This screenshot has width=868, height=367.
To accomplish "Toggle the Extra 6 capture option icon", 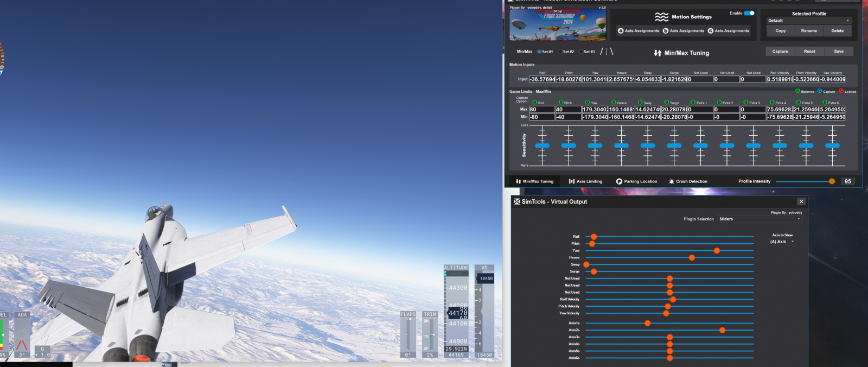I will point(825,102).
